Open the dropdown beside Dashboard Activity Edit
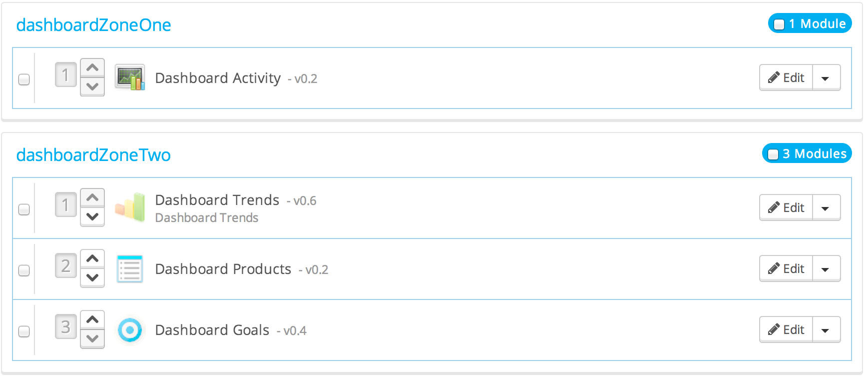Screen dimensions: 868x377 pyautogui.click(x=826, y=78)
